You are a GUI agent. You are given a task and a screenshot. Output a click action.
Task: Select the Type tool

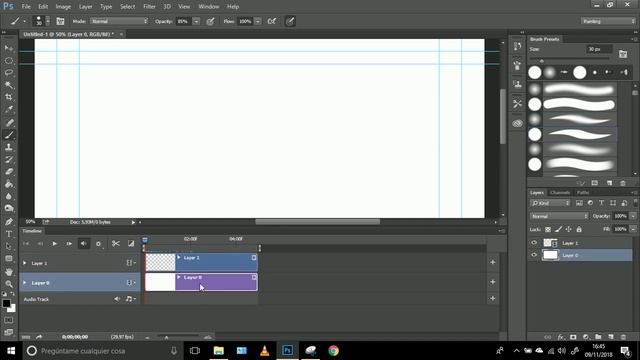(9, 234)
